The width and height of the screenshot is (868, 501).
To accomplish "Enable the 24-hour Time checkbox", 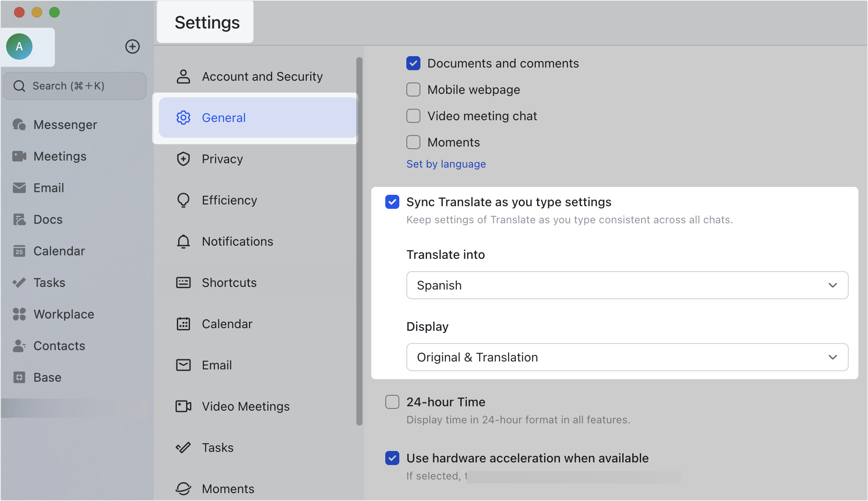I will 392,402.
